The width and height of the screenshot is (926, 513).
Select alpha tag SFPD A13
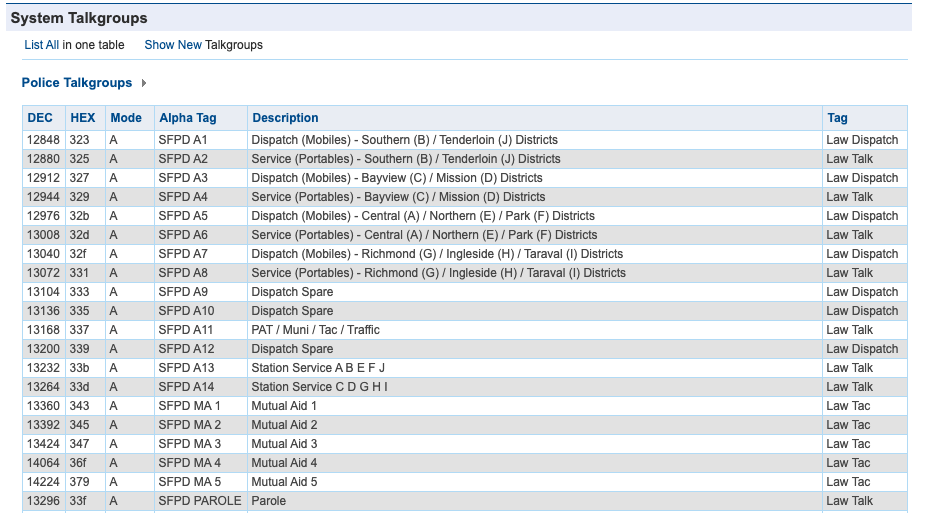(x=186, y=368)
